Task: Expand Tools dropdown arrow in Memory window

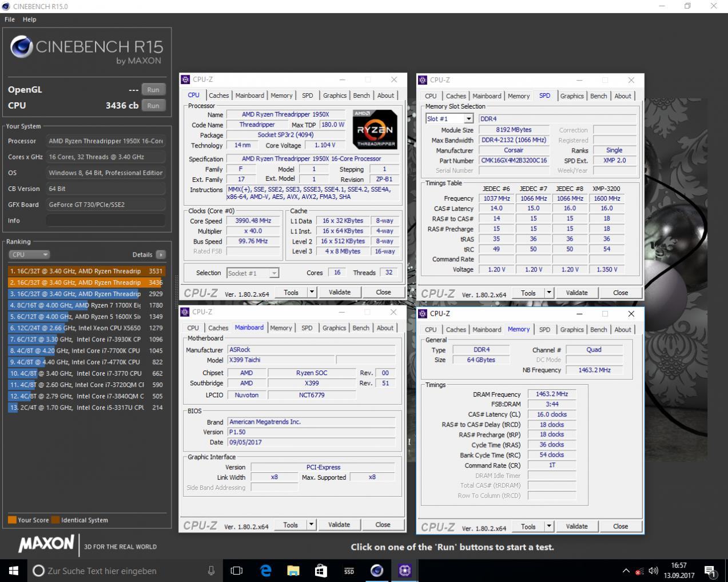Action: [x=549, y=527]
